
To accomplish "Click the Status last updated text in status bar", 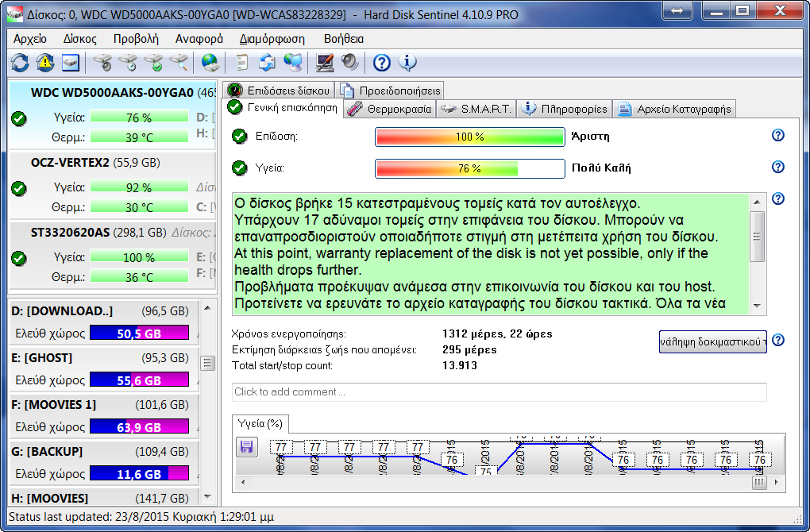I will click(141, 517).
